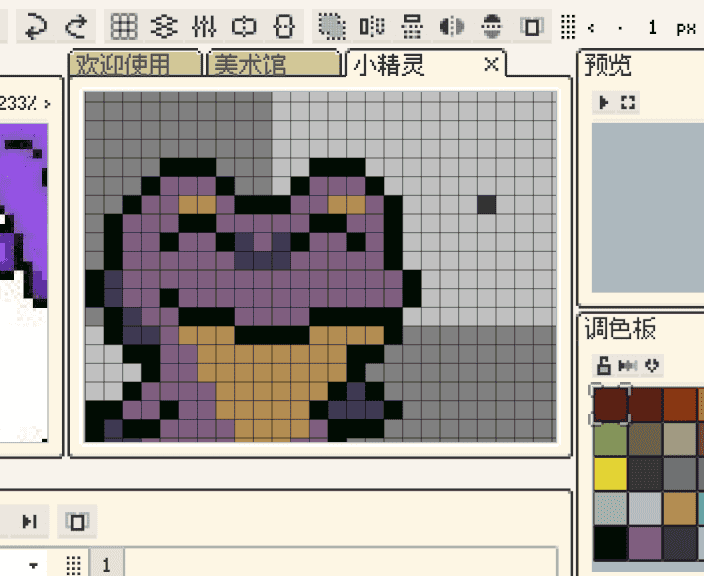Click the skip-forward frame button

(30, 521)
